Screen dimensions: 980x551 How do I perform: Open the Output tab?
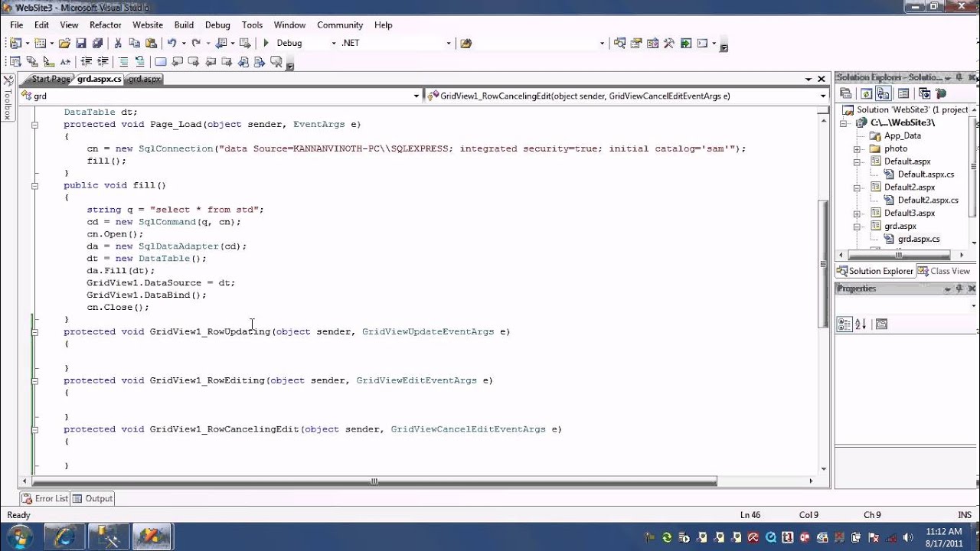(x=93, y=498)
